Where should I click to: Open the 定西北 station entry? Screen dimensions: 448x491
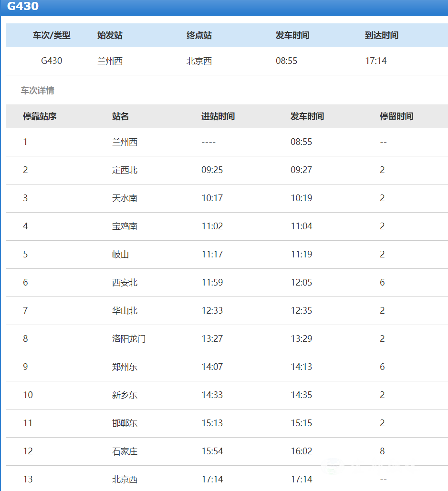pos(125,170)
